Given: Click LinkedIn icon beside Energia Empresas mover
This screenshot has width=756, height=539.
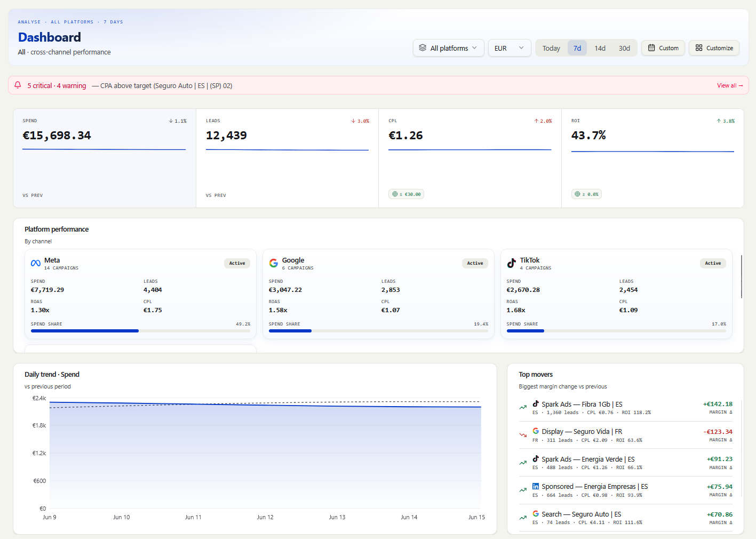Looking at the screenshot, I should coord(536,486).
